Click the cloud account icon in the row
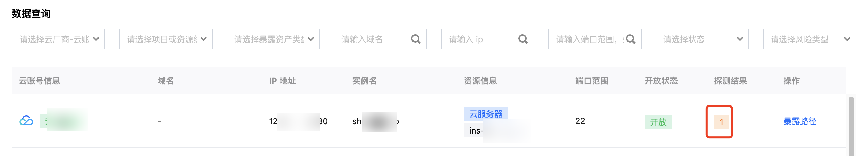868x156 pixels. (x=26, y=121)
